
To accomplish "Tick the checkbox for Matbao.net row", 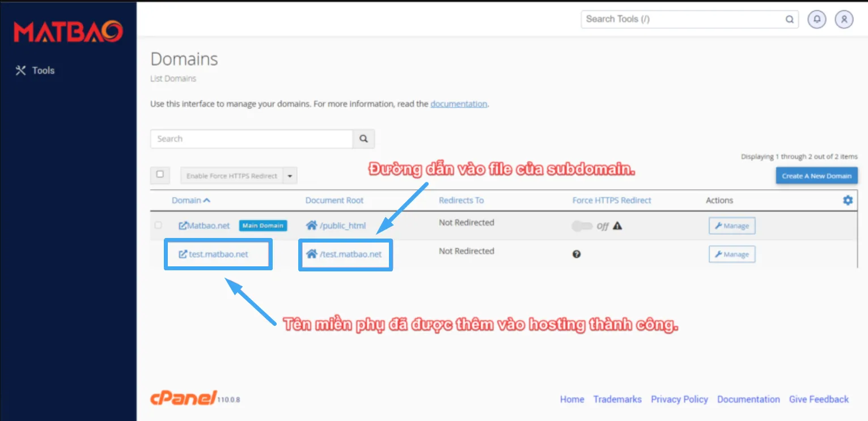I will coord(158,226).
